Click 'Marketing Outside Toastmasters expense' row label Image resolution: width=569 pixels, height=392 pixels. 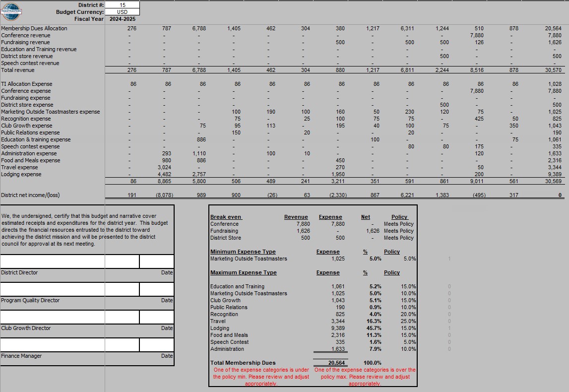[x=51, y=112]
